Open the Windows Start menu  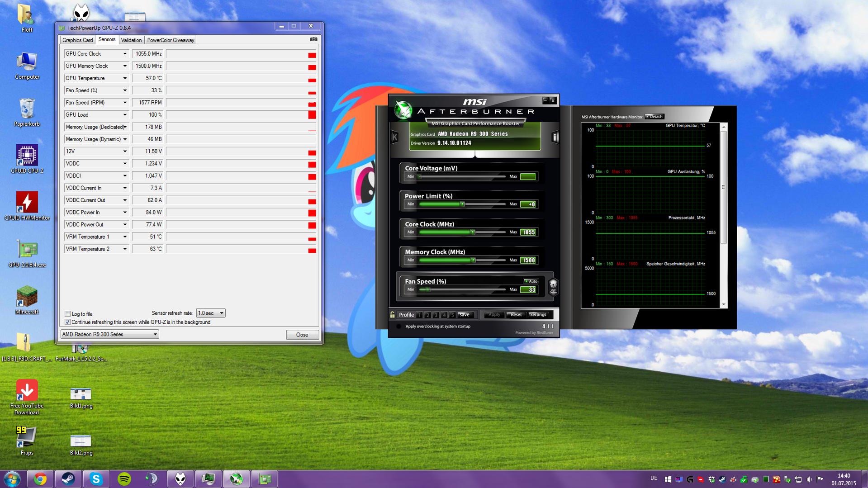(12, 479)
